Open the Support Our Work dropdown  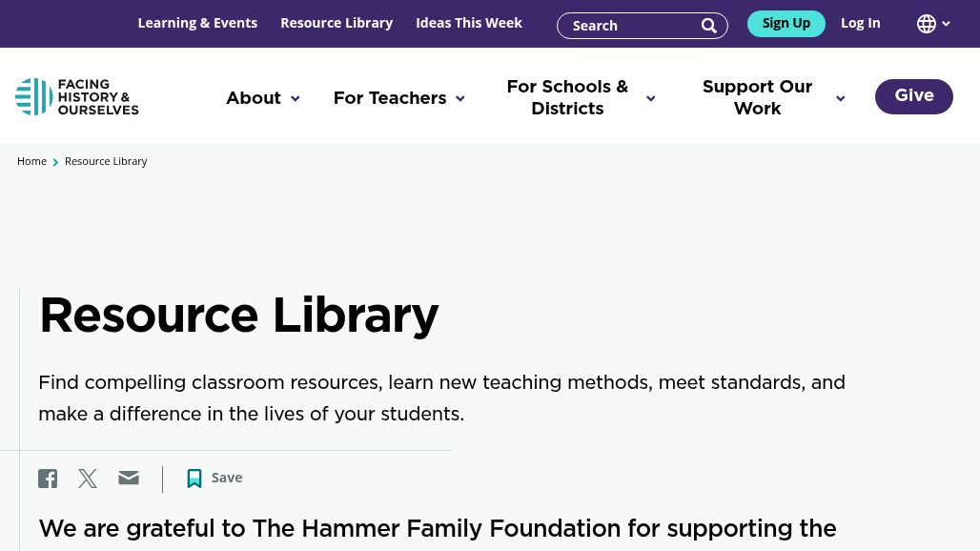tap(774, 98)
